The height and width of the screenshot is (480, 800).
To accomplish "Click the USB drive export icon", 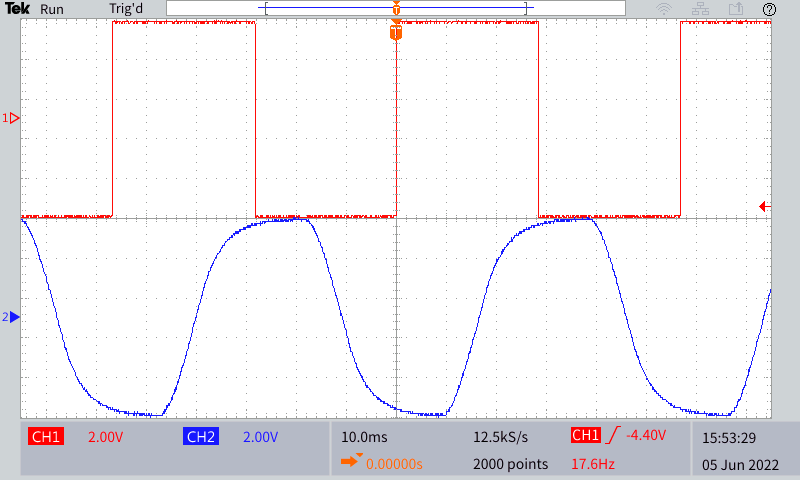I will (x=736, y=9).
